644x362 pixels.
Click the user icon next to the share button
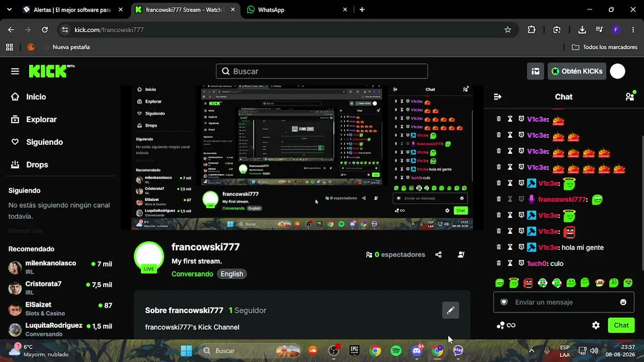tap(461, 254)
